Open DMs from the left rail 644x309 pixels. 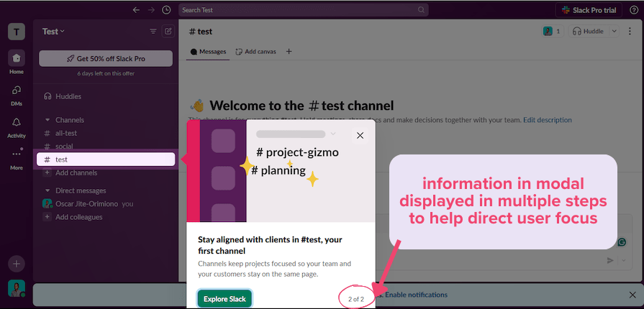[16, 91]
